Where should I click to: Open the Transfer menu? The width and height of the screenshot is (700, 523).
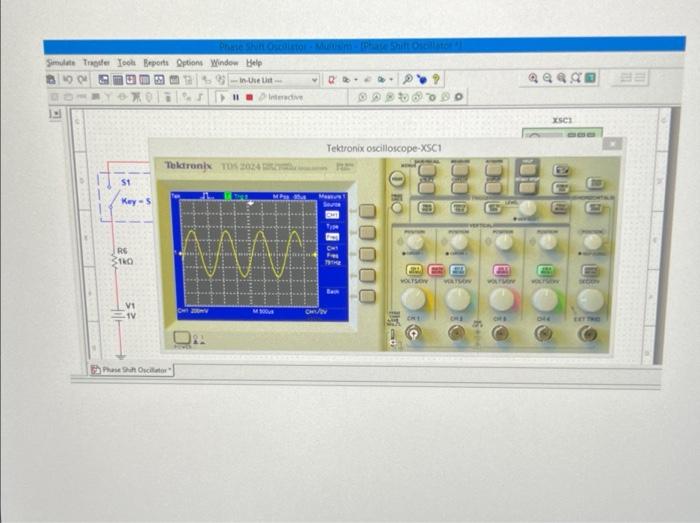pyautogui.click(x=96, y=62)
